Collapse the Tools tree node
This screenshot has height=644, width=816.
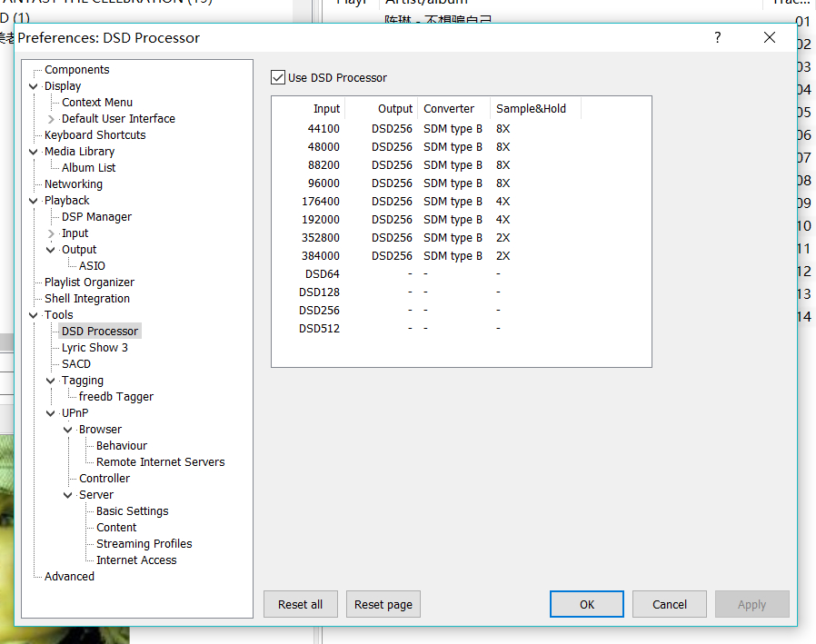click(x=34, y=315)
